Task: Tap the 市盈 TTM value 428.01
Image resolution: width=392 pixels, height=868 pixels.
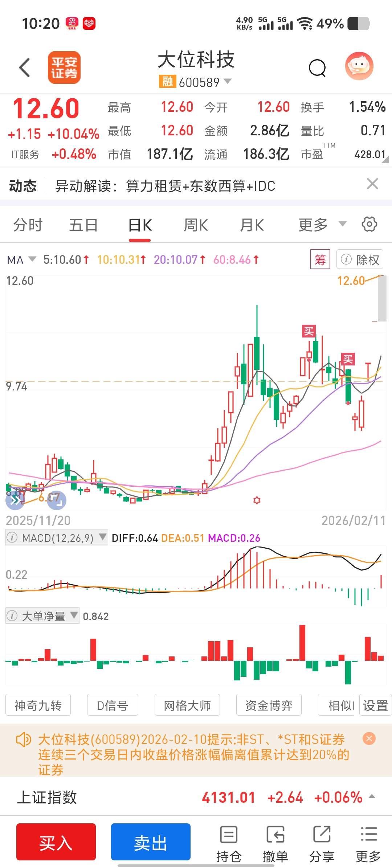Action: [369, 154]
